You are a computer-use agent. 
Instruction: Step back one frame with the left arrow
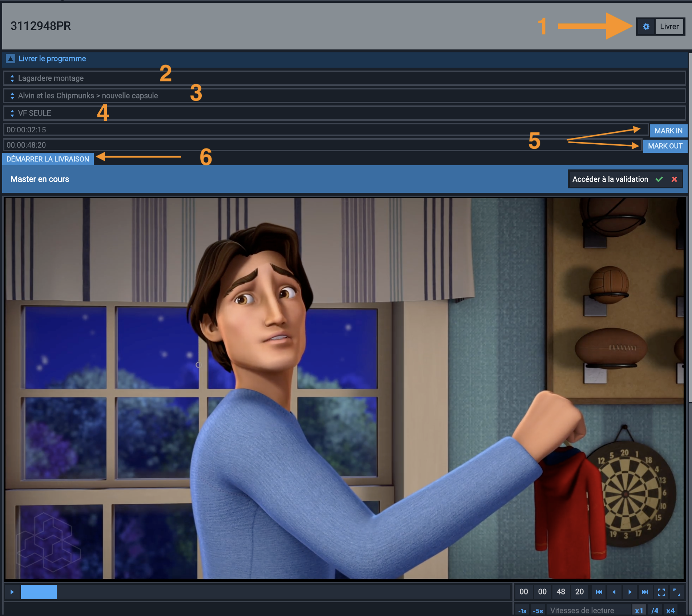pos(614,592)
